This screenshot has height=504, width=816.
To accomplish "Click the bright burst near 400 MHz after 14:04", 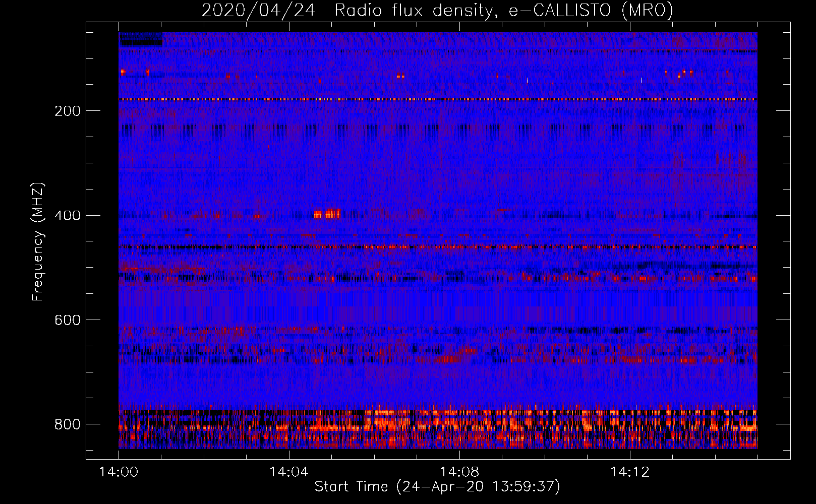I will (327, 213).
